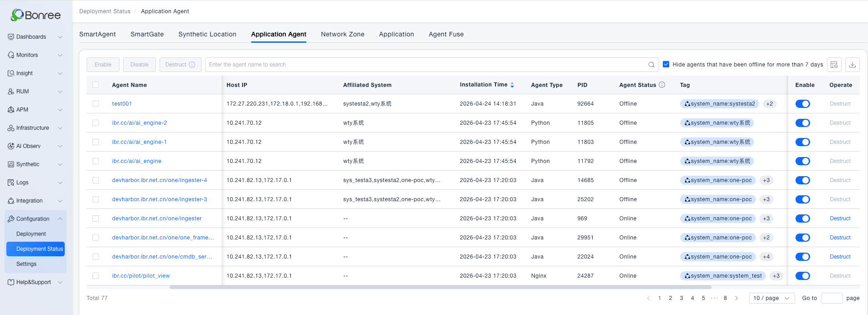Open the column settings icon
868x315 pixels.
click(834, 65)
